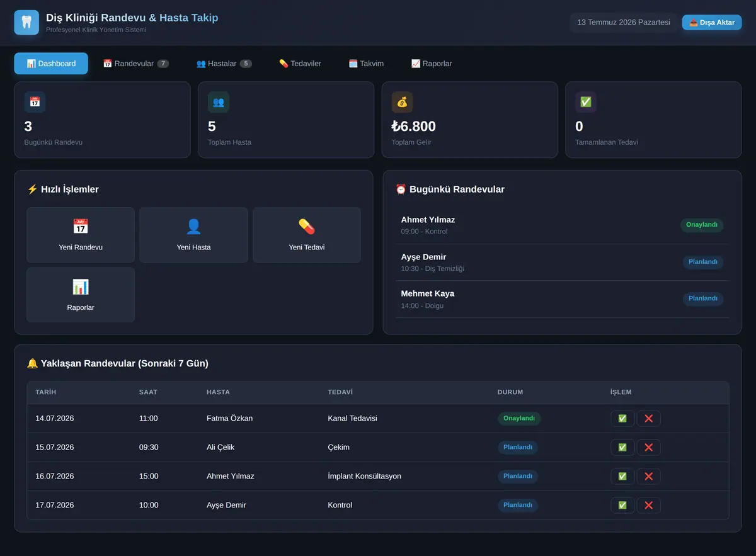Image resolution: width=756 pixels, height=556 pixels.
Task: Select Ahmet Yılmaz 09:00 Kontrol appointment
Action: (562, 225)
